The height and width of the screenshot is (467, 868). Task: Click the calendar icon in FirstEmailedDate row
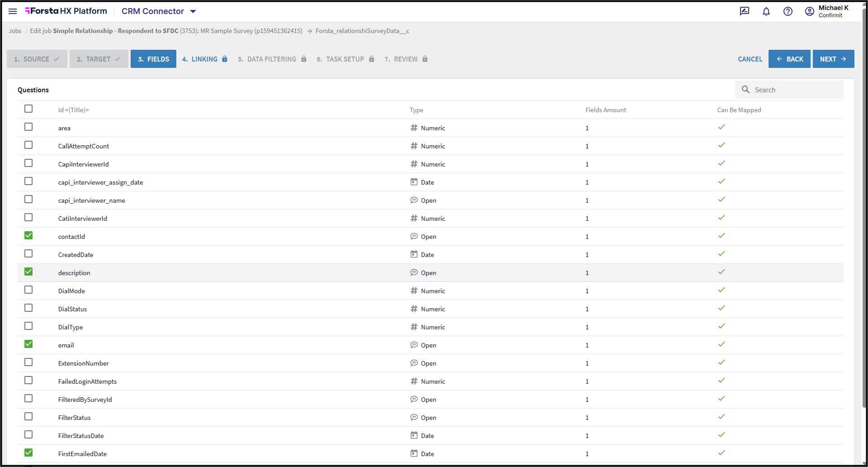point(414,453)
